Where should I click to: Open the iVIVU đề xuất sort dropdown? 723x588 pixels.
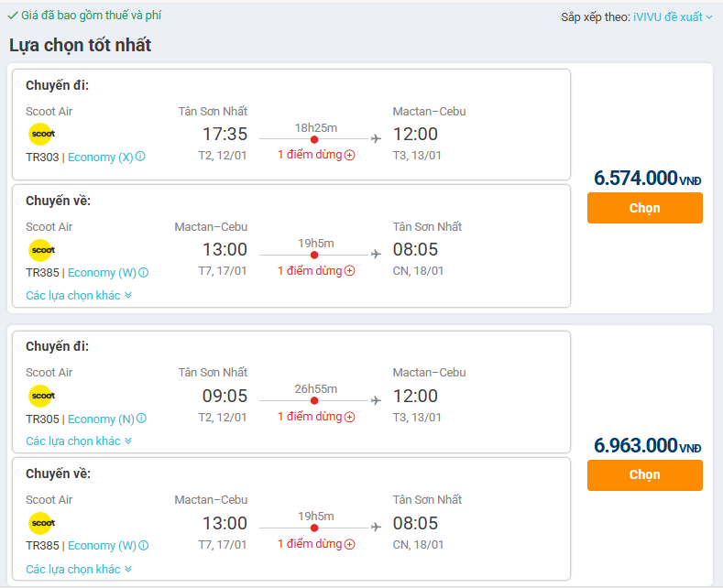coord(673,16)
